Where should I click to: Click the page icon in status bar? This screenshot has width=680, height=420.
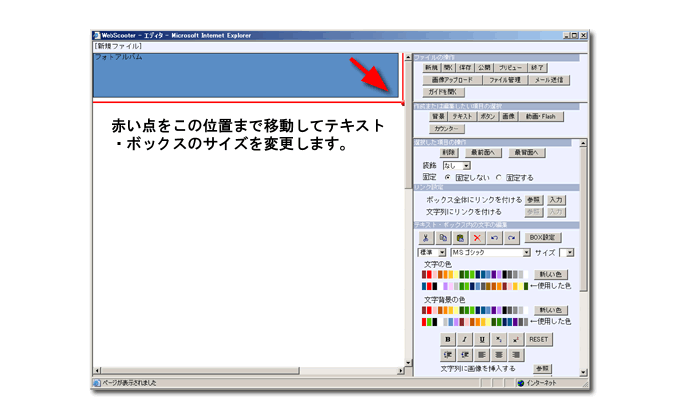point(97,383)
